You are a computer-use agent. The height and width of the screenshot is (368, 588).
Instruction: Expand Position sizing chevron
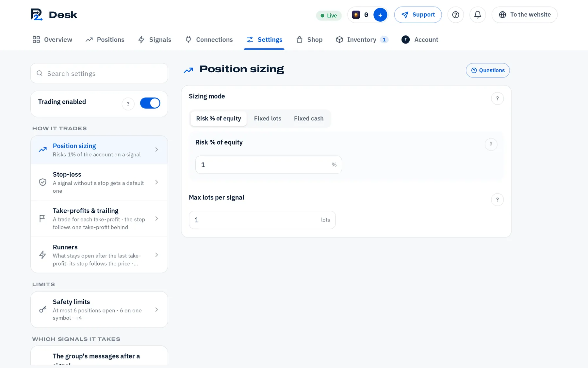point(157,150)
